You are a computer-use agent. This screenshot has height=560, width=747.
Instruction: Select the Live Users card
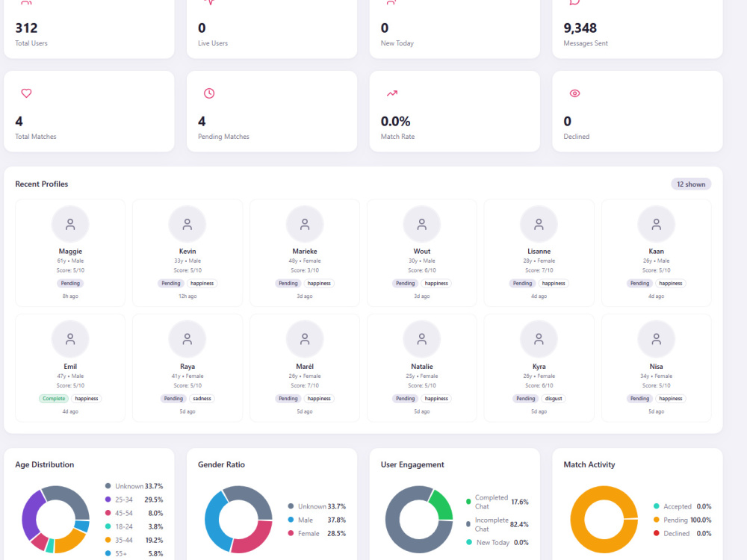coord(272,28)
